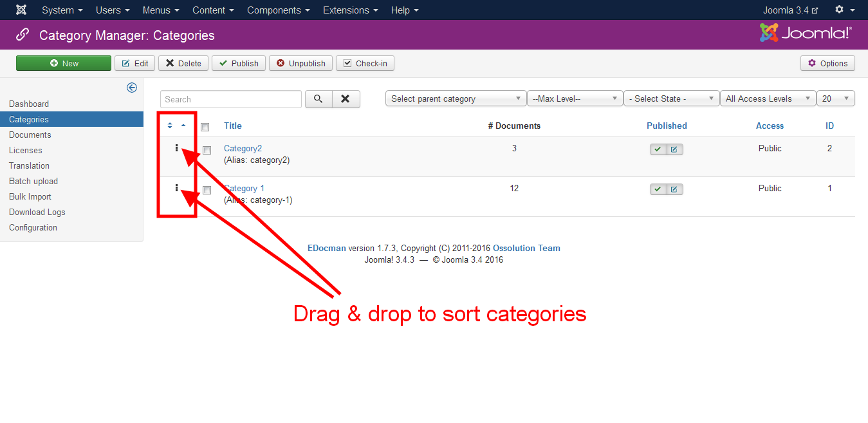Click the Joomla logo icon in top bar
This screenshot has width=868, height=423.
[x=21, y=10]
